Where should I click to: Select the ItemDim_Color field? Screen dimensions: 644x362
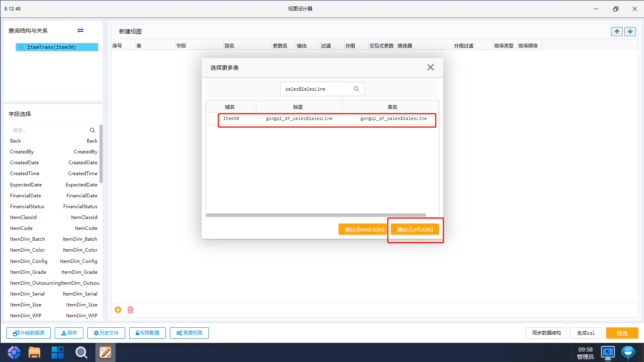[x=54, y=250]
